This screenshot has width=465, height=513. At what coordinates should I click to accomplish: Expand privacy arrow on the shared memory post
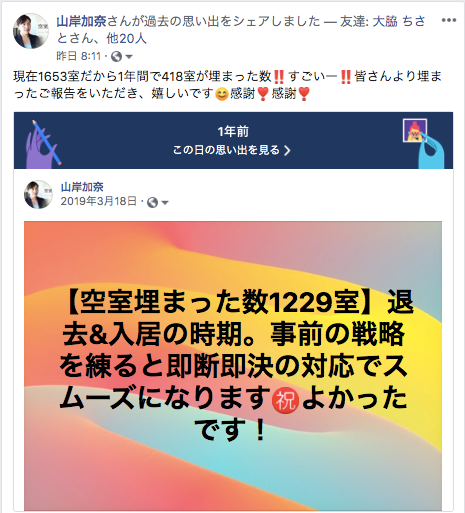[x=165, y=202]
